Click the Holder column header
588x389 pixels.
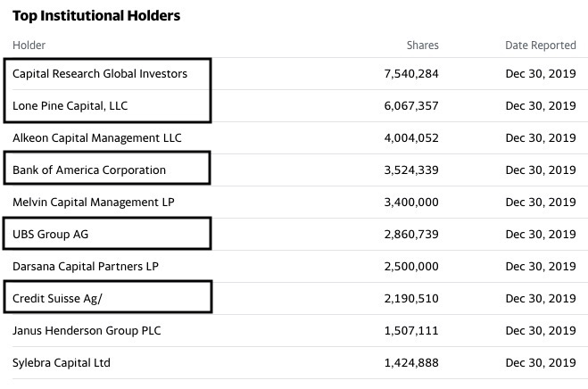tap(29, 45)
